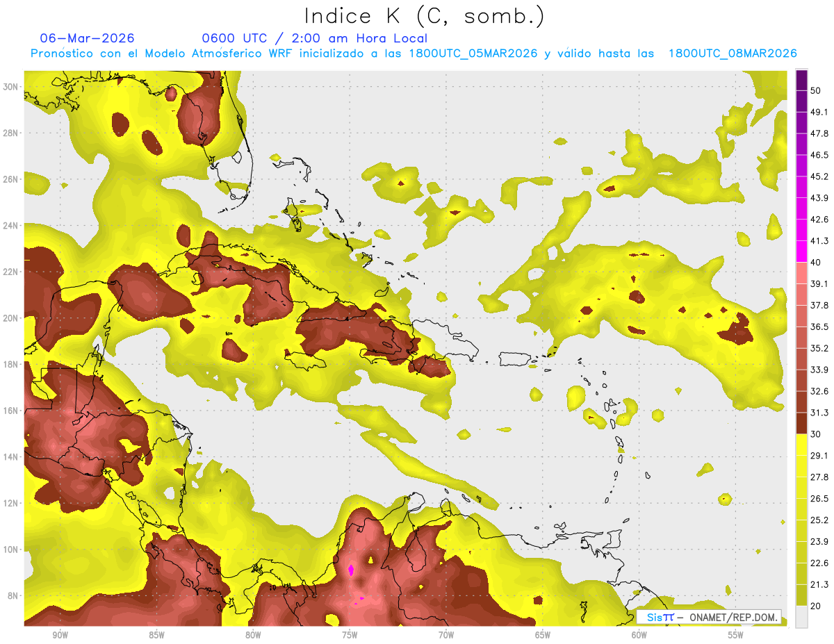Image resolution: width=834 pixels, height=644 pixels.
Task: Click the colorbar value label 32.6
Action: click(x=819, y=392)
